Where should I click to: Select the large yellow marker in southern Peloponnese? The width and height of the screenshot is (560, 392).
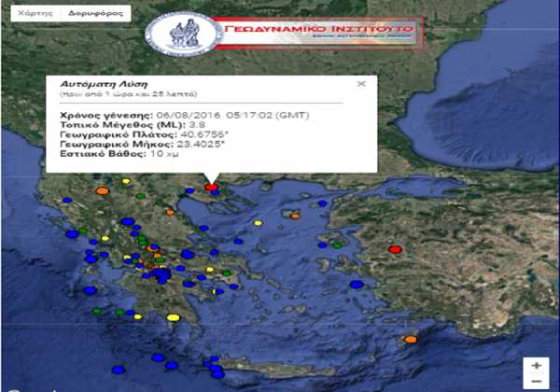(x=173, y=318)
